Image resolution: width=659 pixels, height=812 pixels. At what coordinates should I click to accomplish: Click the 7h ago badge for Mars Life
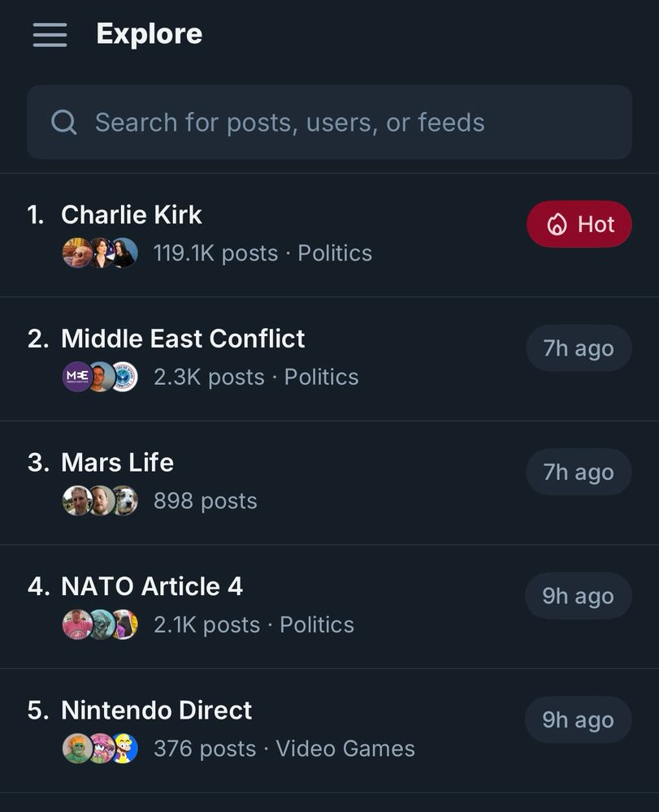pos(579,473)
